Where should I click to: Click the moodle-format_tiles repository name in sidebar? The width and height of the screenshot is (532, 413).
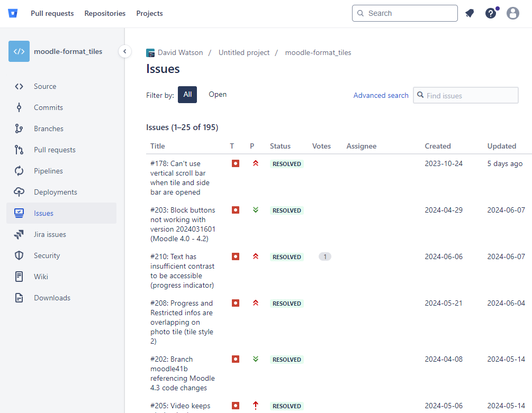(x=68, y=51)
